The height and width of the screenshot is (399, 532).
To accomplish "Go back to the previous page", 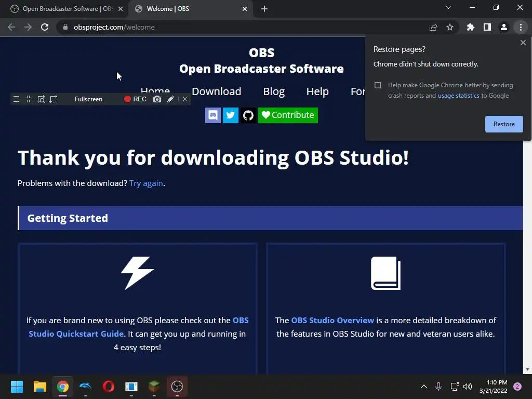I will point(11,27).
